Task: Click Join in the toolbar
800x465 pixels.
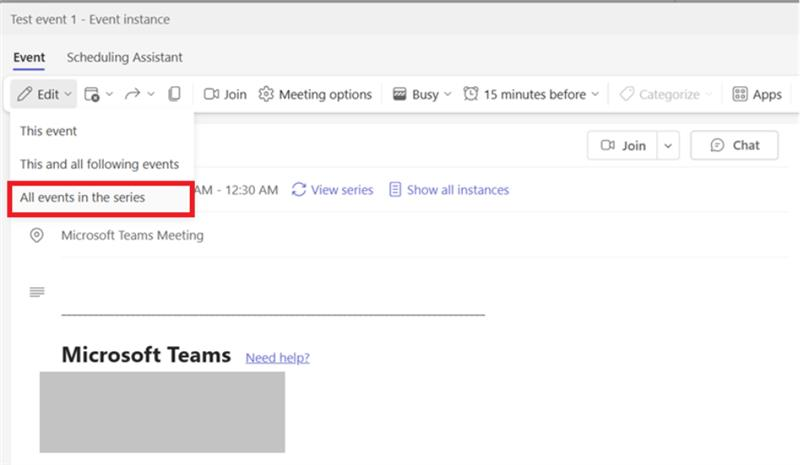Action: 225,94
